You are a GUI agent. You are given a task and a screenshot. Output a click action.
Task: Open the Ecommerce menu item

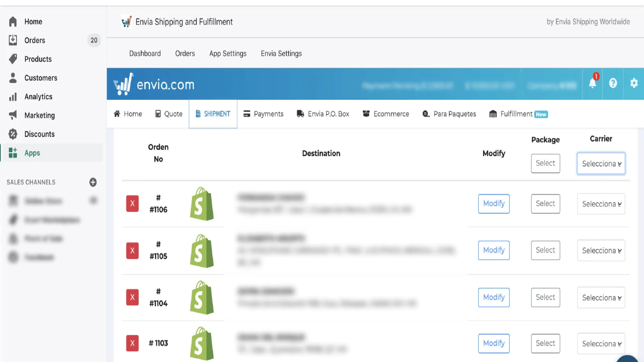click(386, 114)
